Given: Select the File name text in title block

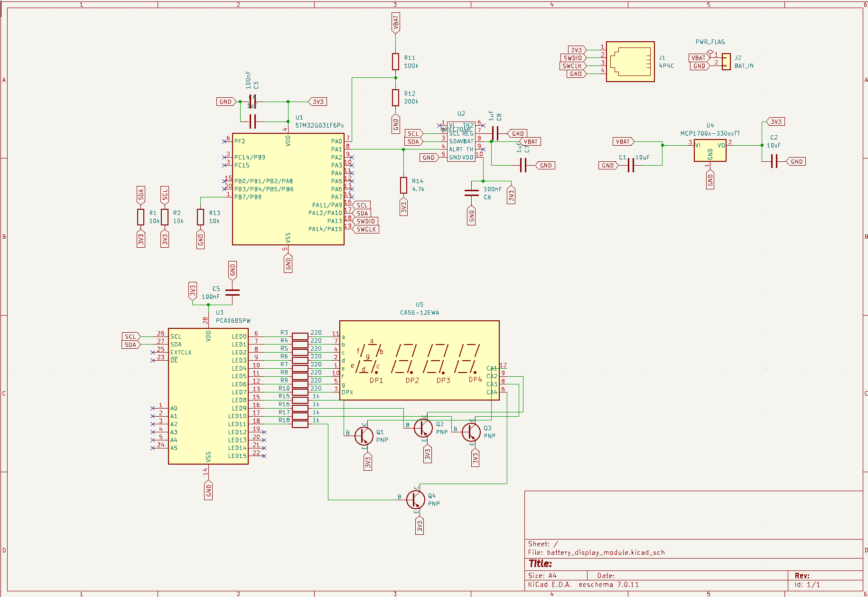Looking at the screenshot, I should click(x=596, y=552).
